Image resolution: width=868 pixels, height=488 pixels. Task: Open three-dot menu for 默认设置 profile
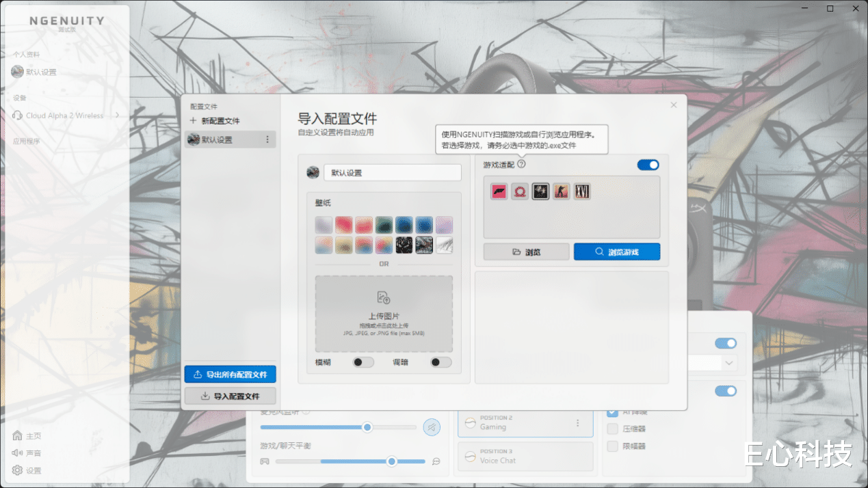click(267, 139)
